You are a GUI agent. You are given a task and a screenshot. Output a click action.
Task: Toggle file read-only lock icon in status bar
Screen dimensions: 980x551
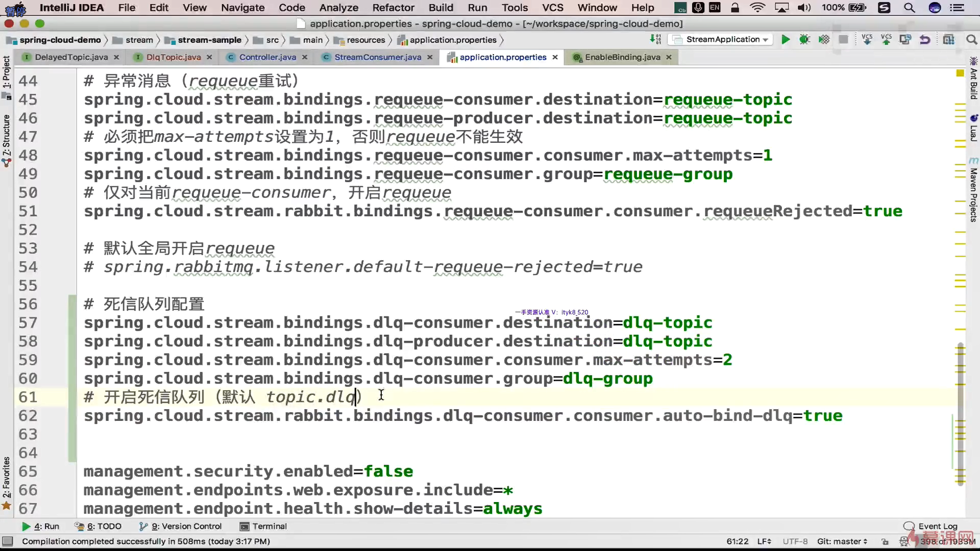point(885,542)
